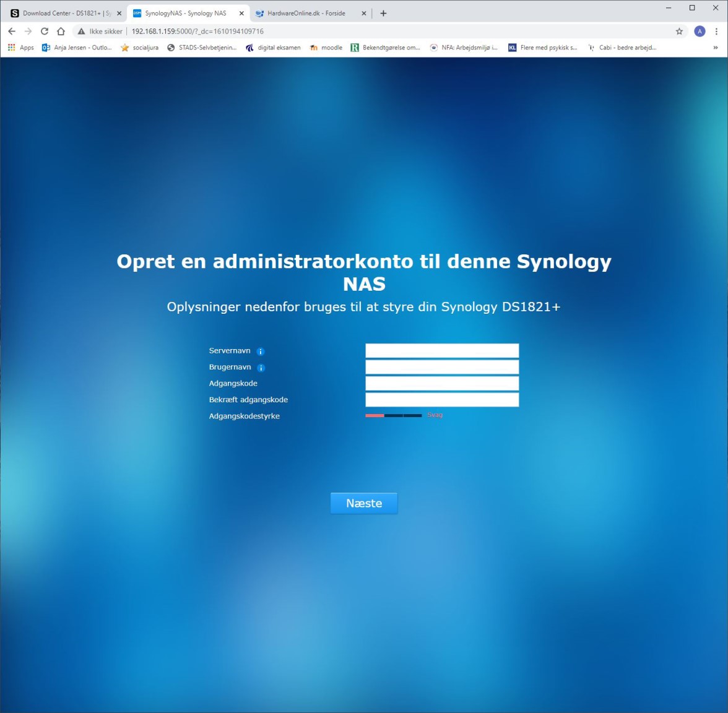The image size is (728, 713).
Task: Minimize the Chrome window
Action: tap(669, 8)
